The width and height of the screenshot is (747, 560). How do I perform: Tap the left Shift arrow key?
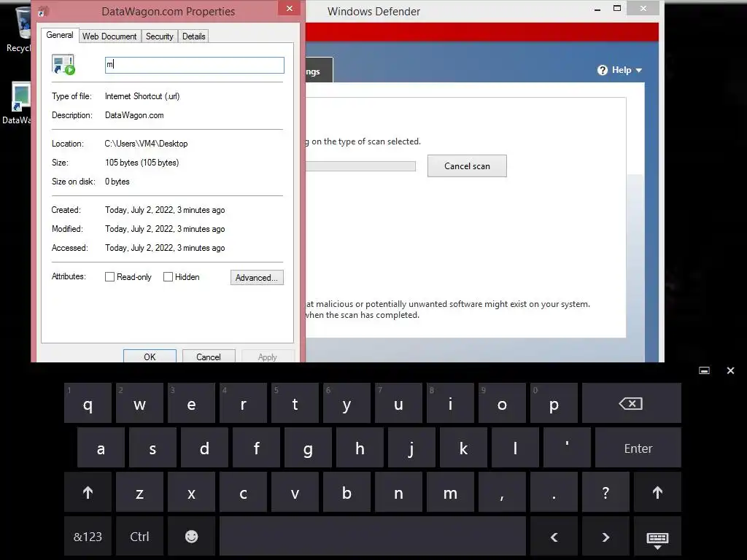(88, 492)
